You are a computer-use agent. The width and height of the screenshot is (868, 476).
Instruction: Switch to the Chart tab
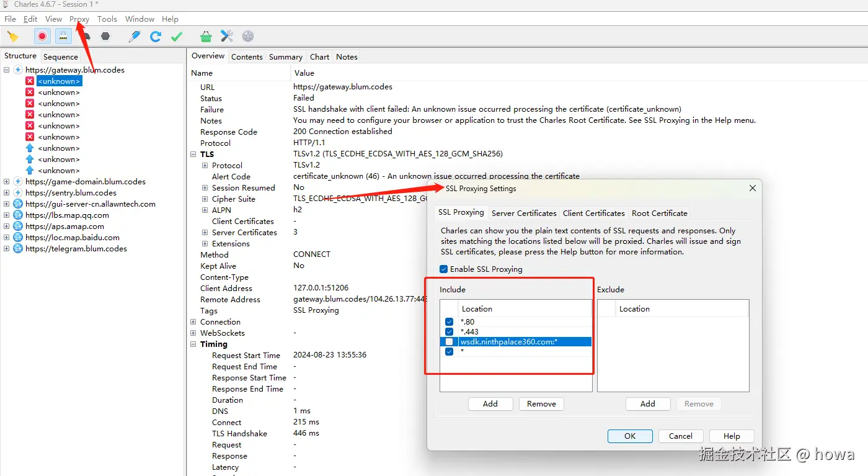(320, 56)
